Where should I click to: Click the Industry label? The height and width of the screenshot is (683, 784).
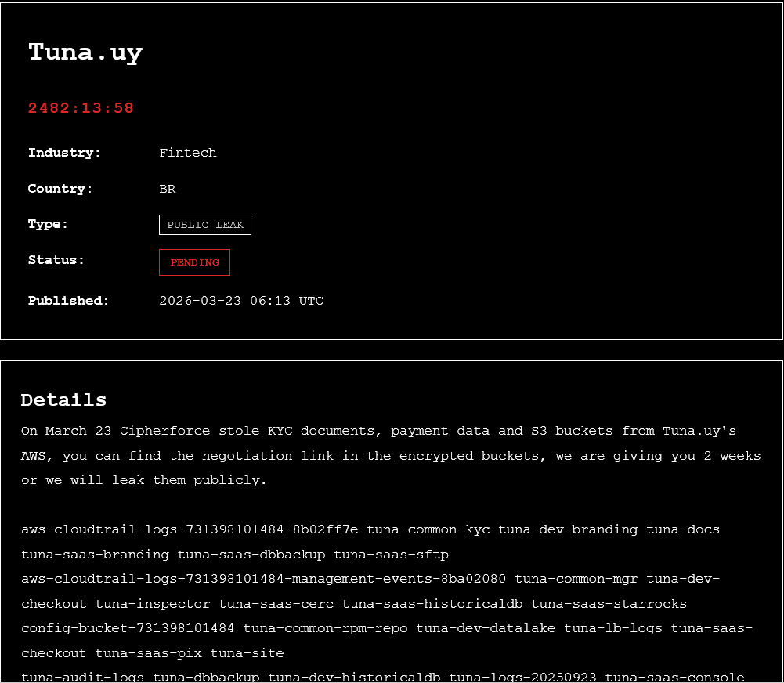click(x=64, y=153)
